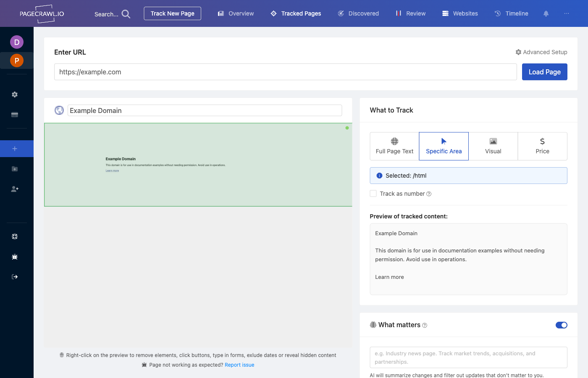Open the notifications bell
Screen dimensions: 588x378
pyautogui.click(x=546, y=13)
